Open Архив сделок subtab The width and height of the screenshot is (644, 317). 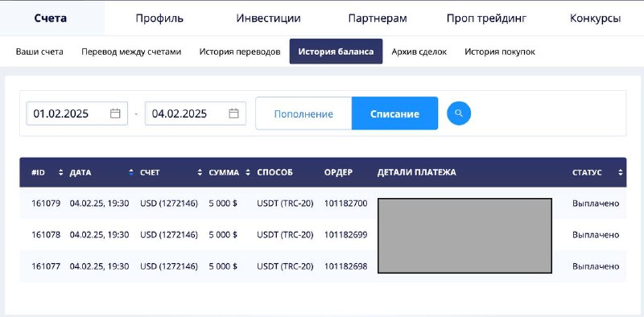[419, 51]
